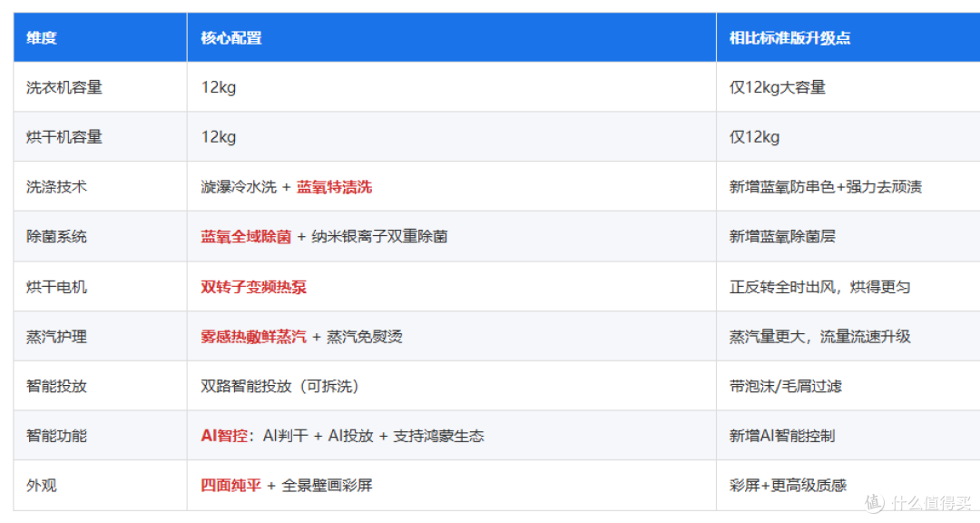Click the 漩瀑冷水洗 text

(238, 186)
